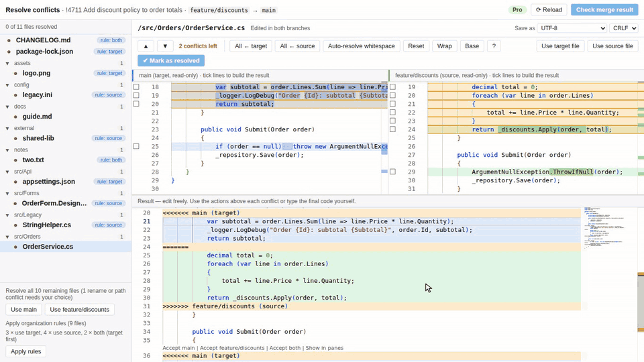Image resolution: width=644 pixels, height=362 pixels.
Task: Accept all changes from target
Action: click(250, 46)
